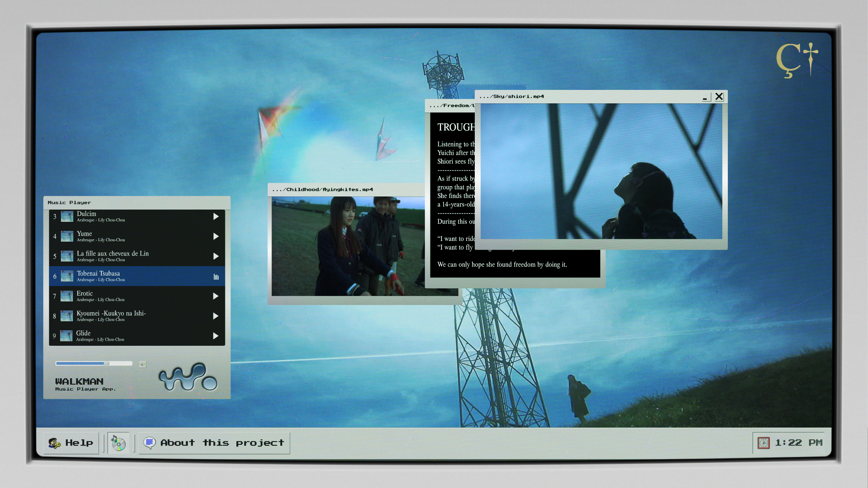Open the Help button in the taskbar
This screenshot has width=868, height=488.
(x=71, y=443)
